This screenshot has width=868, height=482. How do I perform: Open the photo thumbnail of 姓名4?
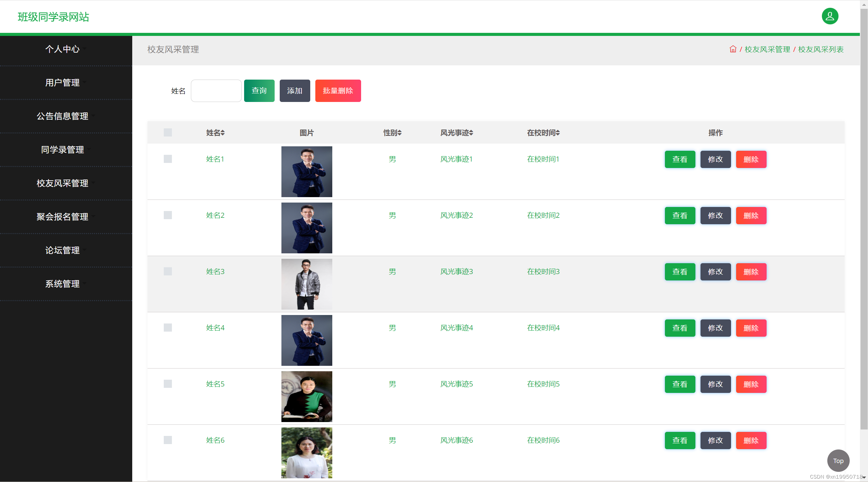[x=307, y=340]
